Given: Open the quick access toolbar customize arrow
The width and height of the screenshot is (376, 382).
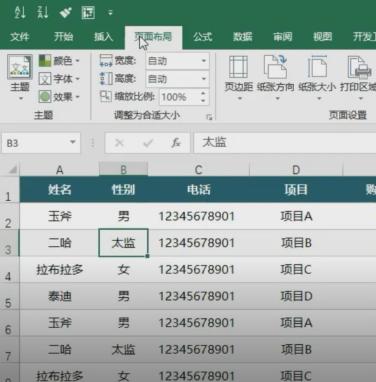Looking at the screenshot, I should click(110, 13).
